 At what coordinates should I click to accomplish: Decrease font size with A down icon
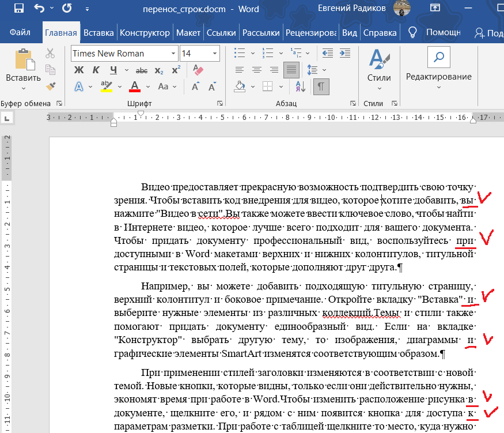tap(212, 86)
